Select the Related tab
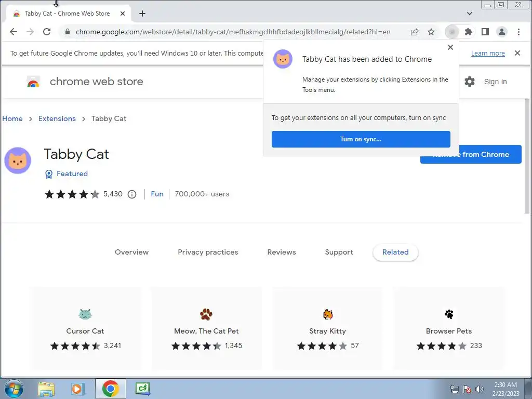532x399 pixels. (395, 252)
